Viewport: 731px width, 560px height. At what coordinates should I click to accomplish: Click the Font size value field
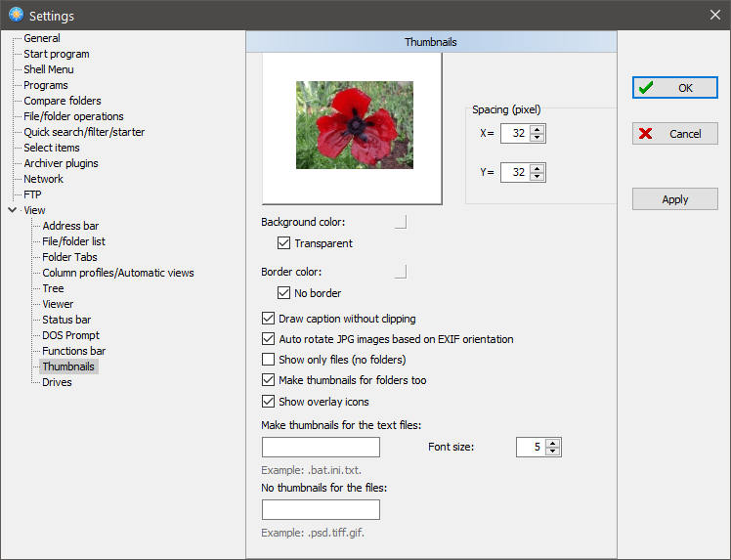click(x=531, y=447)
